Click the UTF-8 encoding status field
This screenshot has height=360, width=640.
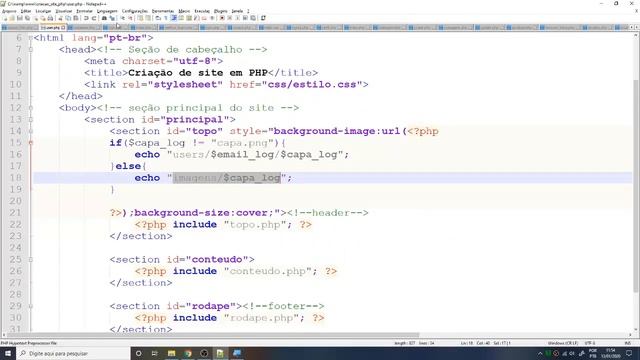point(590,343)
